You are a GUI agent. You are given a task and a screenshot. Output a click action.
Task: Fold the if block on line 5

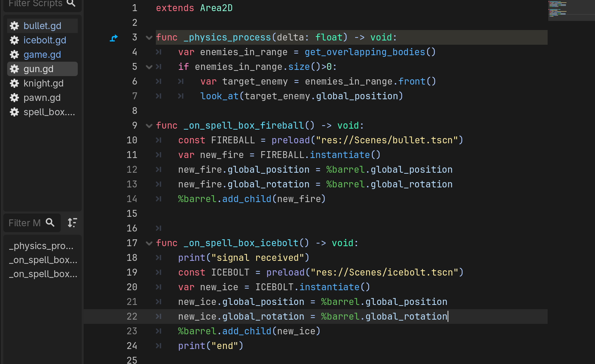click(149, 67)
